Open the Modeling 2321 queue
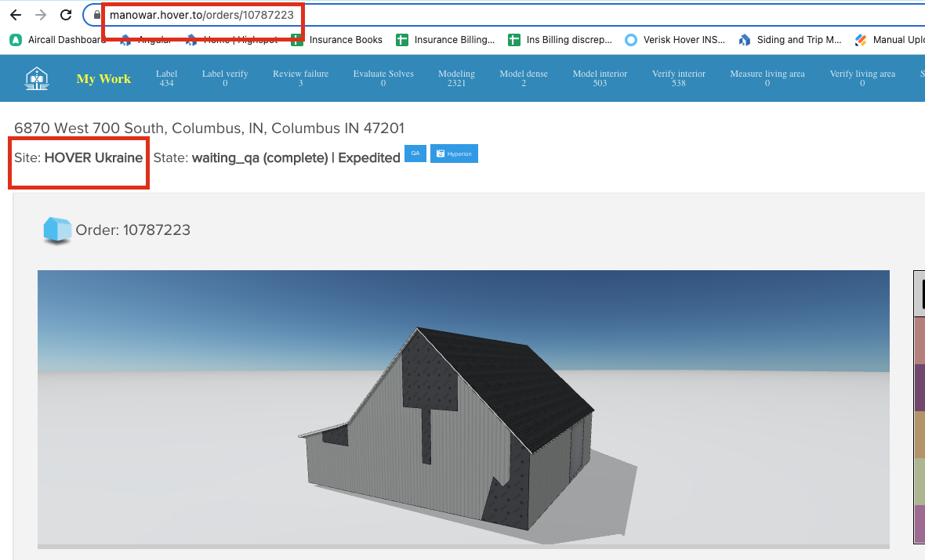925x560 pixels. (456, 78)
